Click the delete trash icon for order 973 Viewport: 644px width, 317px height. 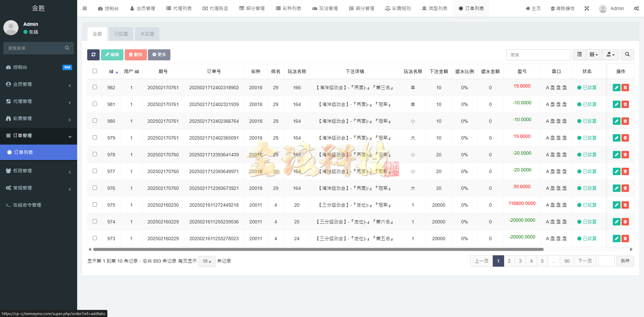625,239
